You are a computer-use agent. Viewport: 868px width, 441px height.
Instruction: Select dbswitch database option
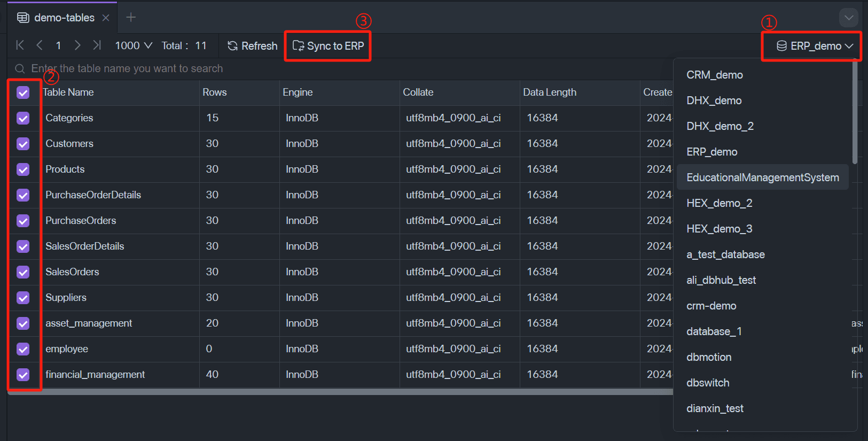(762, 383)
